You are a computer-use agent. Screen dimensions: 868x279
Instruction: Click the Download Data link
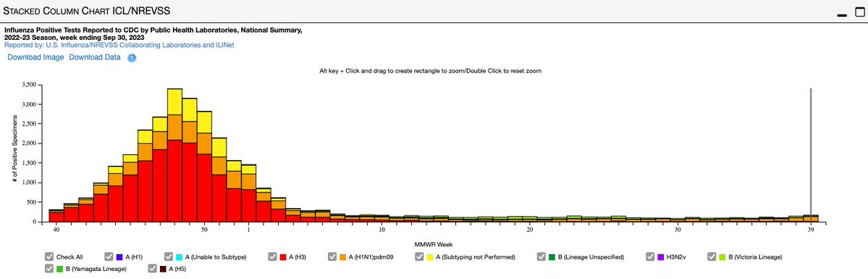coord(95,57)
